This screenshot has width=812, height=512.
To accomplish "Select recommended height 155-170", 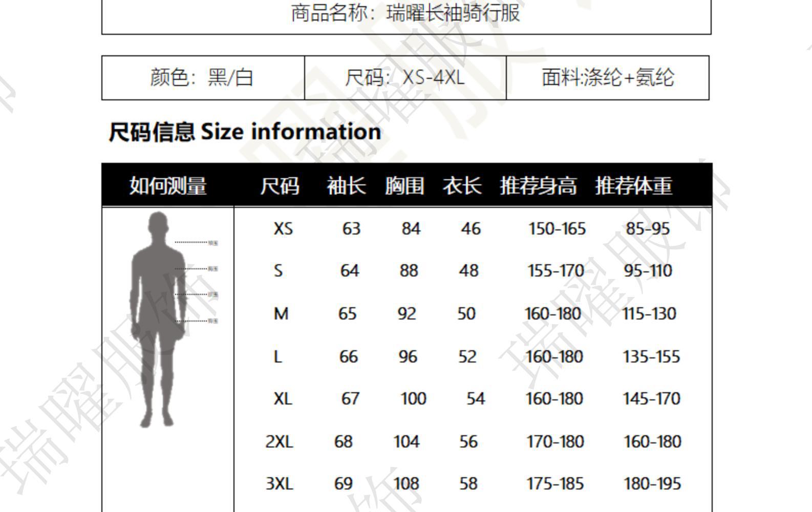I will click(x=556, y=270).
